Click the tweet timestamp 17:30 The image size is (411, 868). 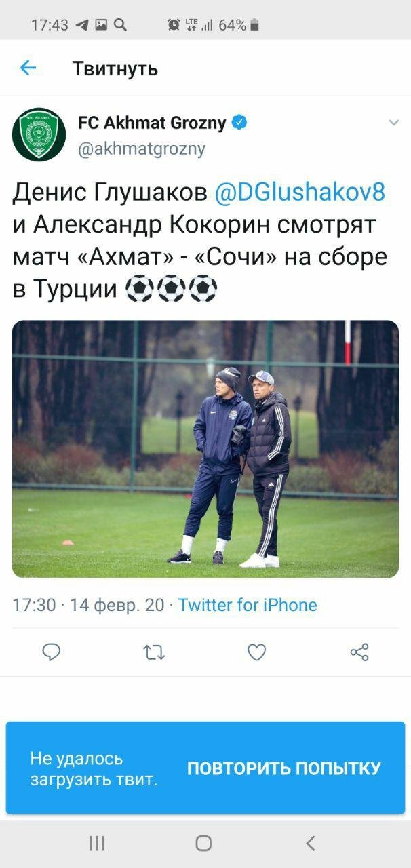(x=34, y=605)
